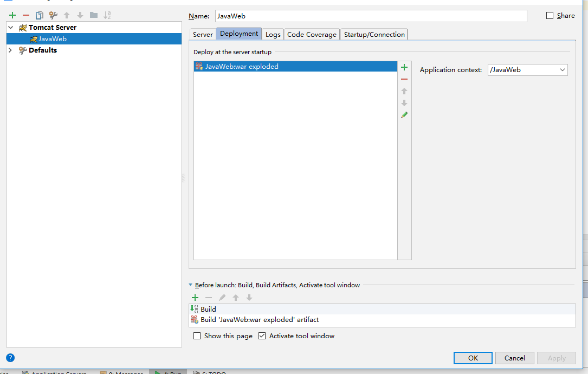Select the Build task row
Image resolution: width=588 pixels, height=374 pixels.
[x=382, y=309]
